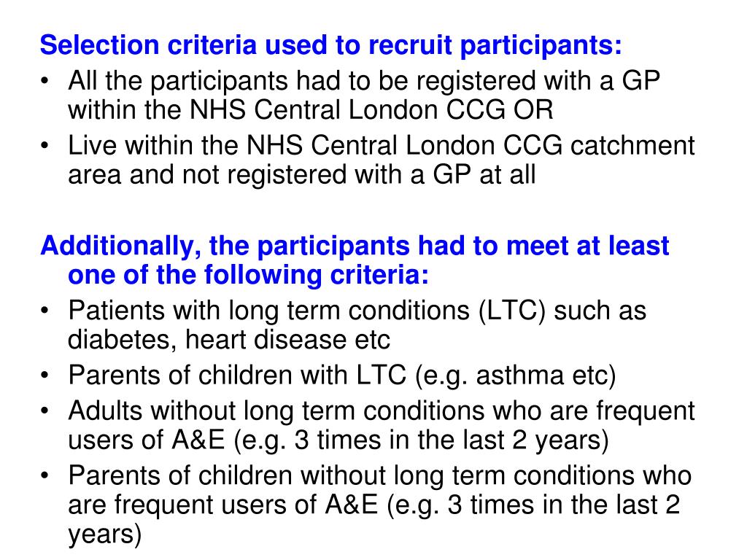This screenshot has width=747, height=560.
Task: Click the bullet before 'Parents of children with LTC'
Action: [x=44, y=376]
